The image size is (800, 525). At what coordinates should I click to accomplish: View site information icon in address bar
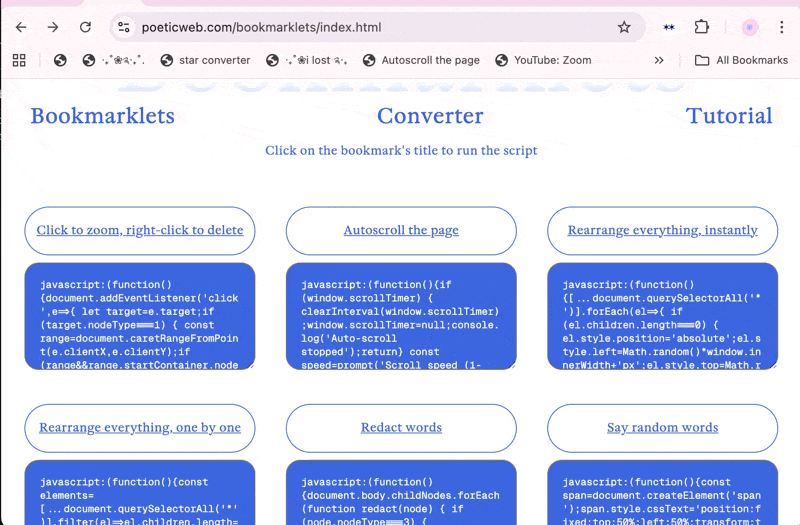[x=123, y=27]
